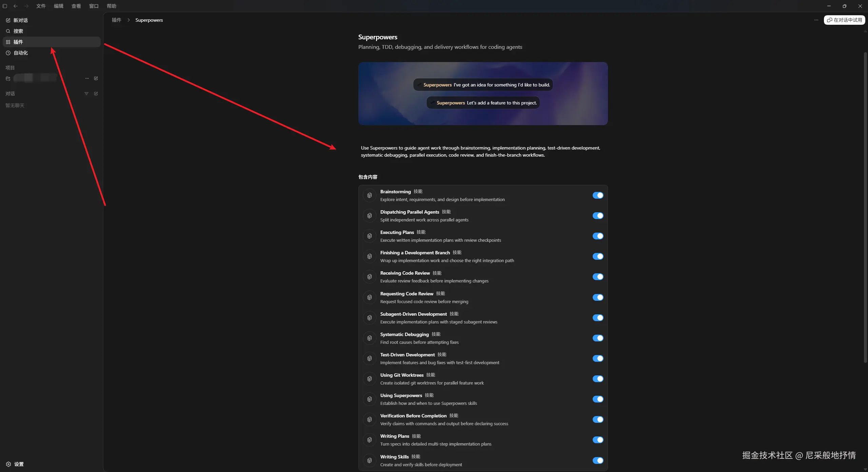Image resolution: width=868 pixels, height=472 pixels.
Task: Click prompt "I've got an idea for something"
Action: [483, 85]
